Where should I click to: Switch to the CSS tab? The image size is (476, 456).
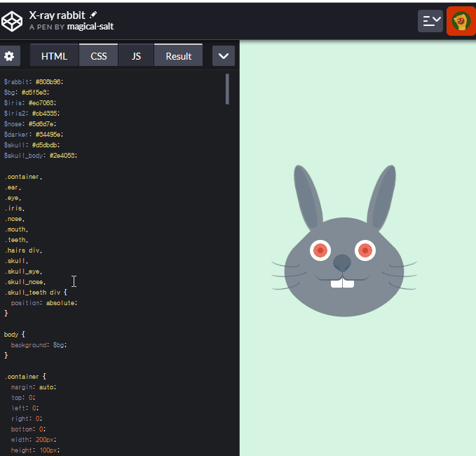[x=99, y=56]
